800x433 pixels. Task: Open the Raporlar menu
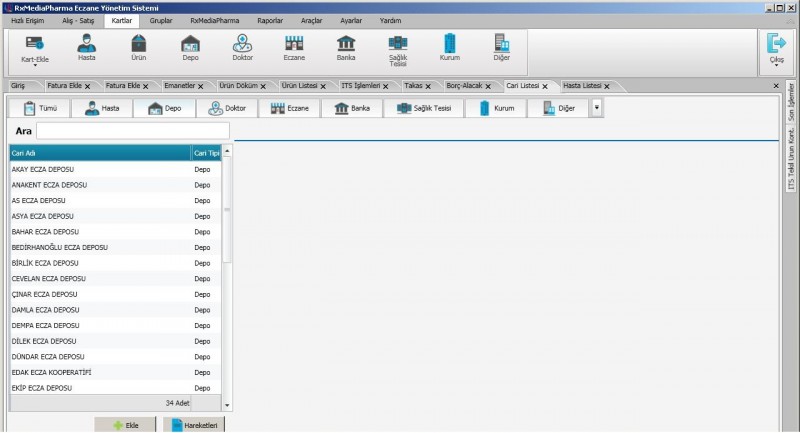tap(269, 20)
